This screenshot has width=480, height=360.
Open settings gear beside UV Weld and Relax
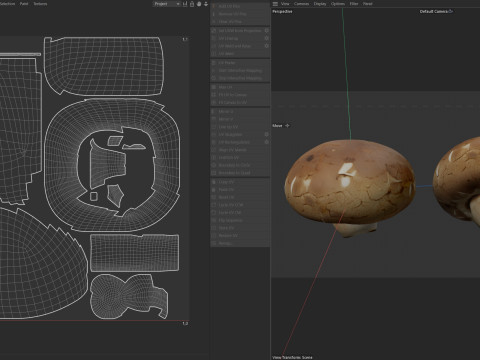point(266,46)
